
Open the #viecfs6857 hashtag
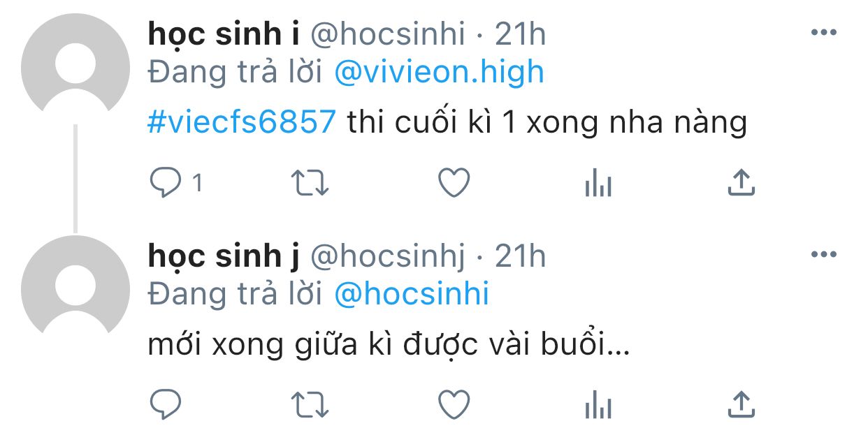[242, 123]
